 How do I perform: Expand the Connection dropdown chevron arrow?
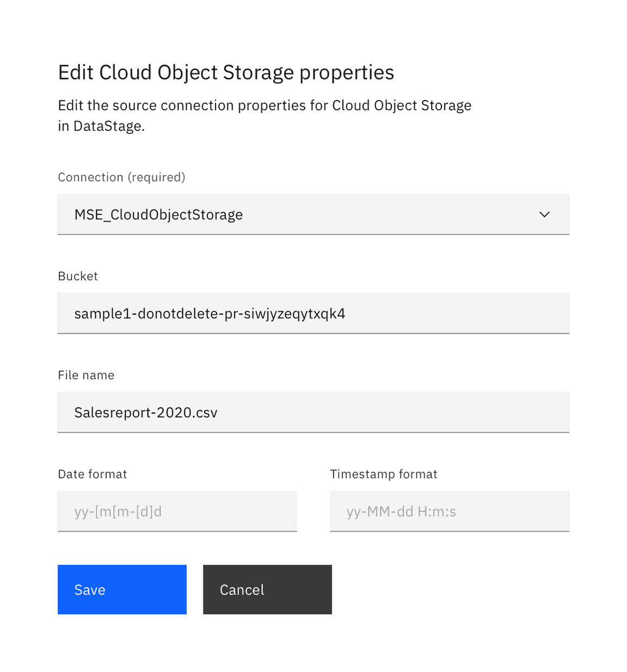point(544,214)
